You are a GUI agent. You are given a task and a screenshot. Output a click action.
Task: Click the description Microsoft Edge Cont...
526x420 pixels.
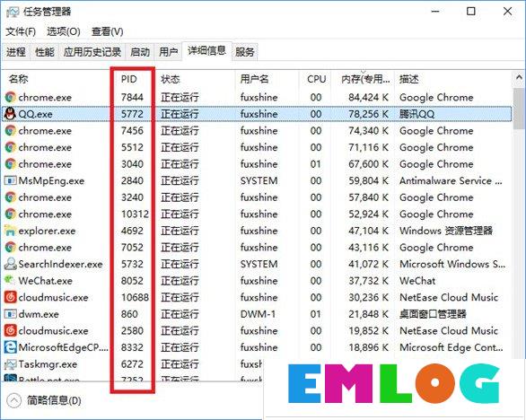tap(451, 347)
